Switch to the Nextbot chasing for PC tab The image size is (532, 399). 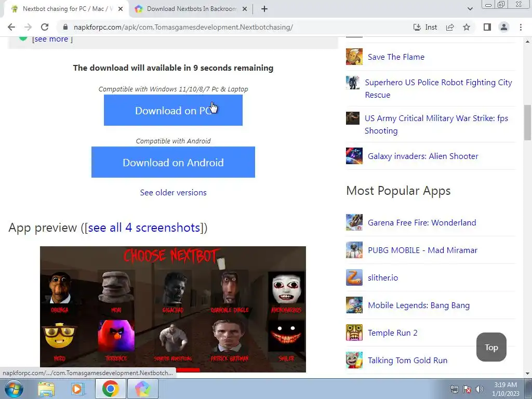(66, 9)
